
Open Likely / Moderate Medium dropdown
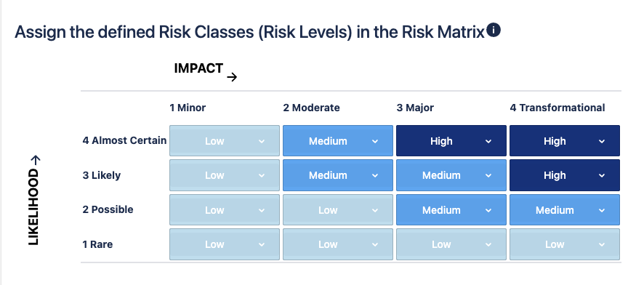(x=338, y=175)
